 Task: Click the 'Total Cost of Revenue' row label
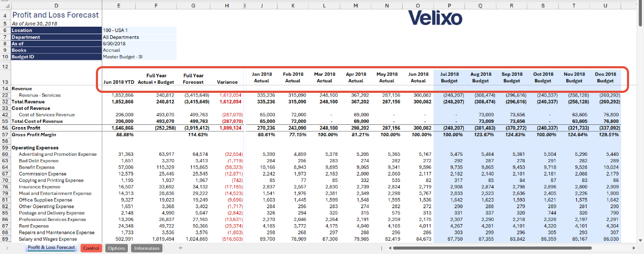37,122
